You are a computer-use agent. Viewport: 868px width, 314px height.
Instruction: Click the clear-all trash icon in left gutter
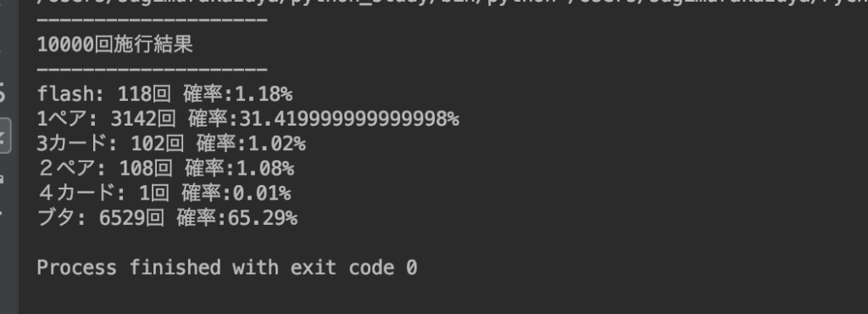point(3,212)
